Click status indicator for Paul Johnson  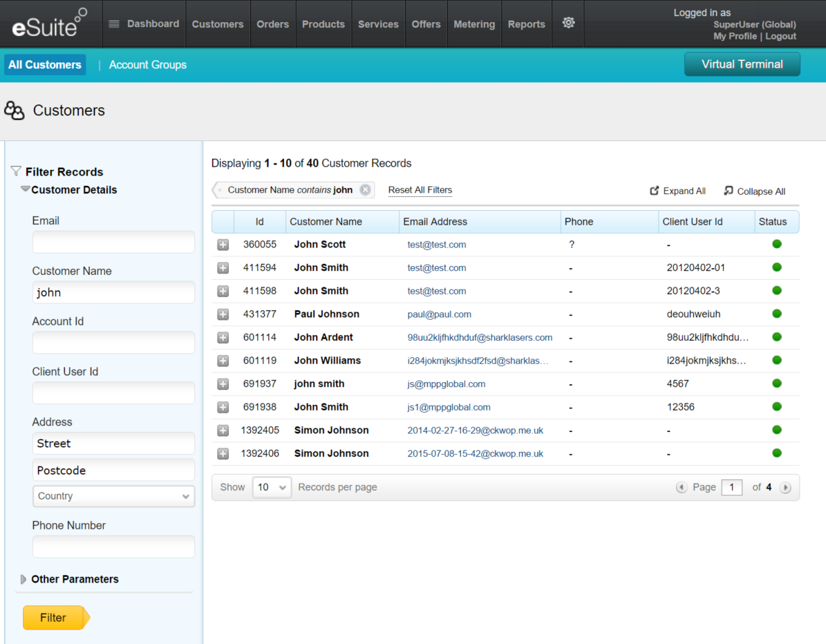776,314
